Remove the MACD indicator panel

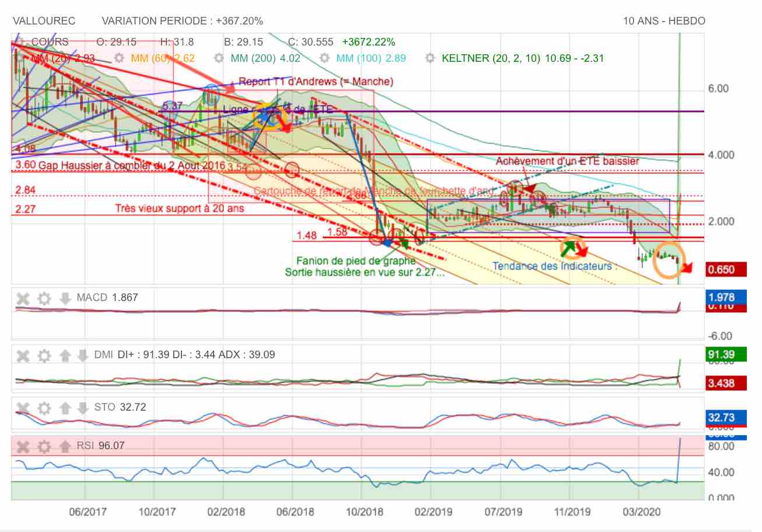click(23, 299)
